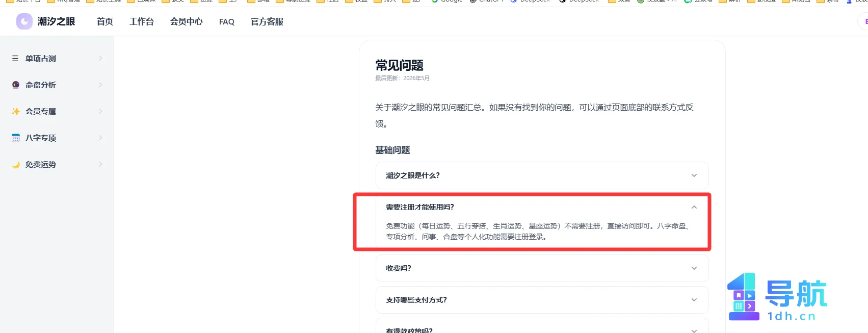Click the answer text starting 免费功能

click(x=539, y=231)
